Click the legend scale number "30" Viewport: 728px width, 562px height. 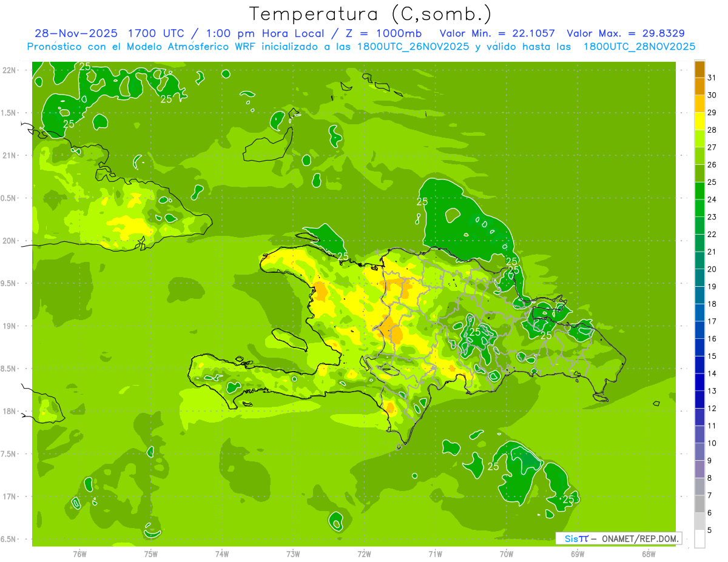pos(712,95)
